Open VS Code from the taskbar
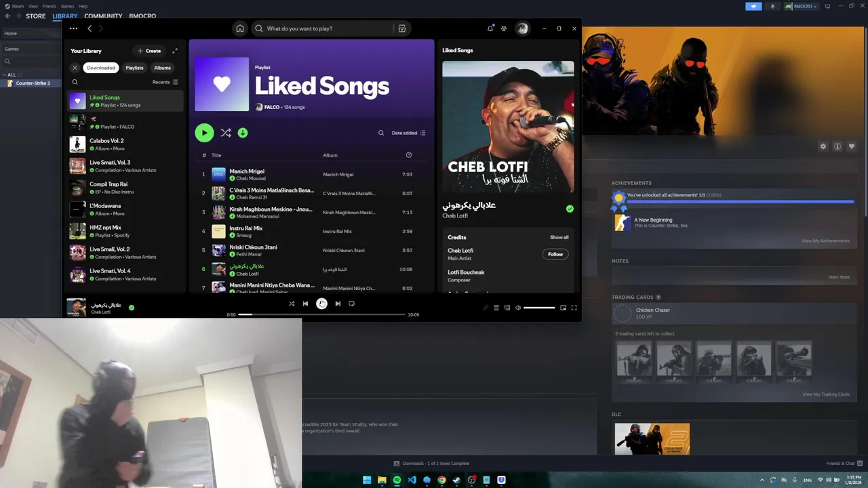 click(x=412, y=480)
